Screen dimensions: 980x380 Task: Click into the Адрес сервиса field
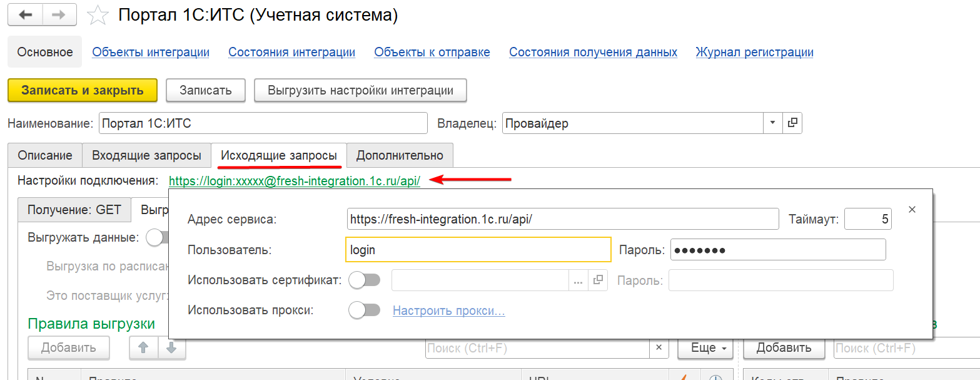tap(562, 219)
